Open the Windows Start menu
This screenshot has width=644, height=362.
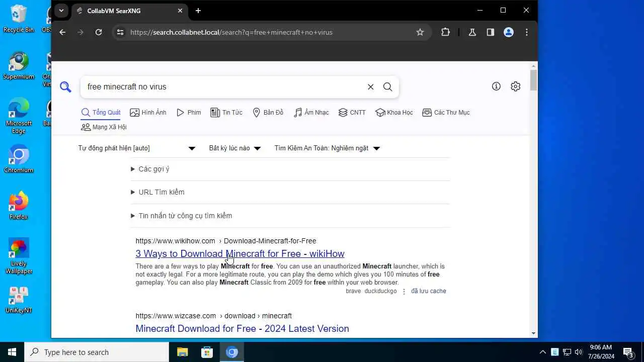point(12,352)
